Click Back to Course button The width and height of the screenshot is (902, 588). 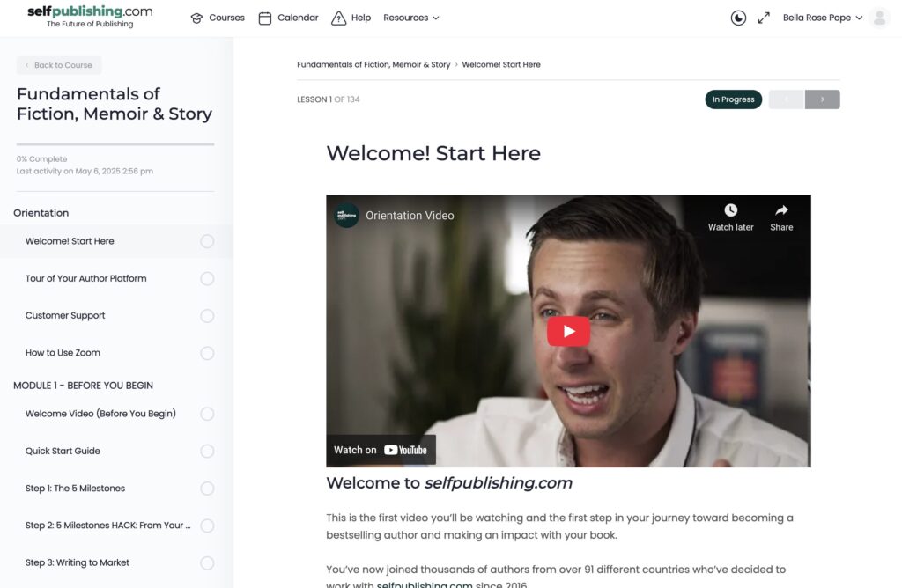click(59, 65)
